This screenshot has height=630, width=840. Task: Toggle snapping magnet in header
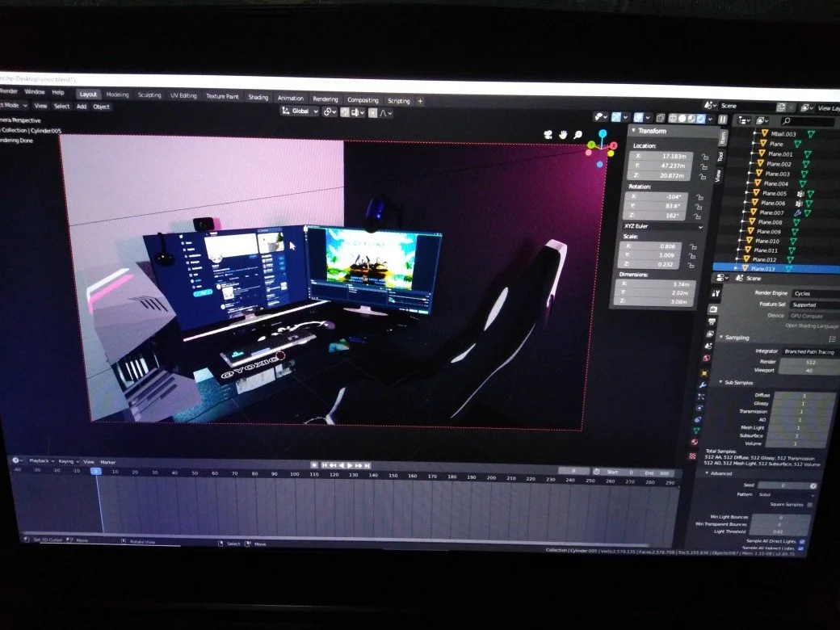346,112
